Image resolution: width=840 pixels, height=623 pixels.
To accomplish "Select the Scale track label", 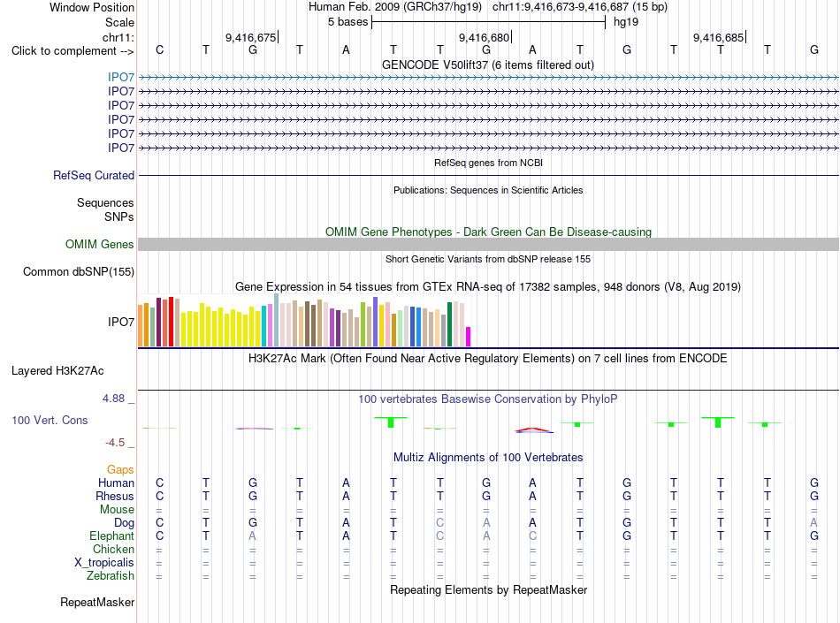I will 119,22.
